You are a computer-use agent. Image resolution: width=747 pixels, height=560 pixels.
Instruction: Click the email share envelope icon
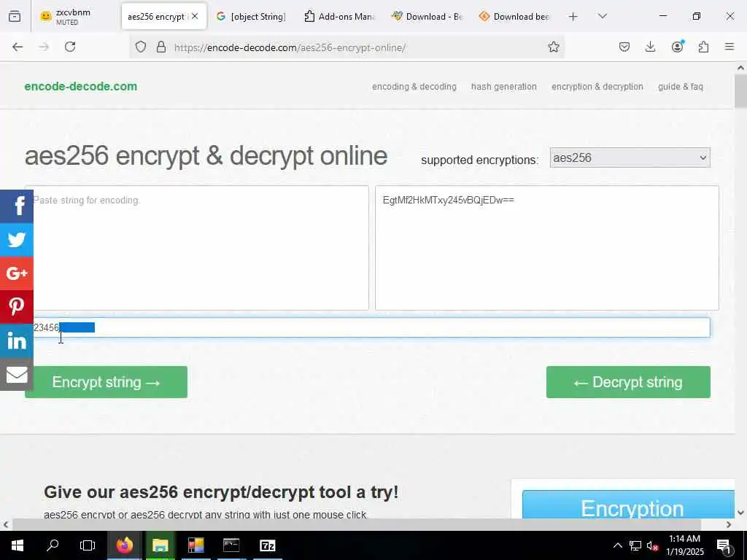tap(17, 374)
